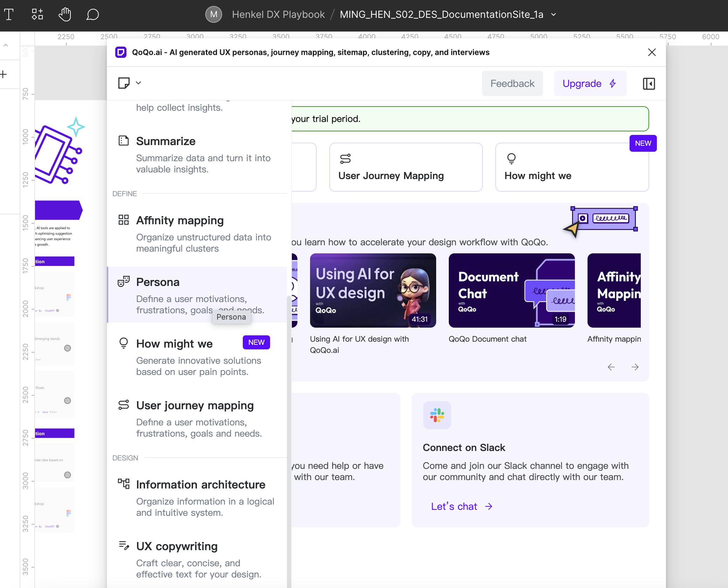
Task: Click the Feedback button
Action: tap(512, 84)
